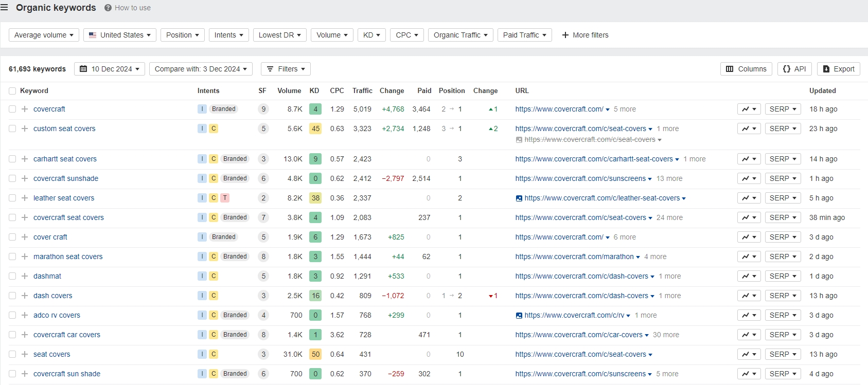Open the Organic Traffic filter dropdown
Screen dimensions: 868x385
(460, 35)
